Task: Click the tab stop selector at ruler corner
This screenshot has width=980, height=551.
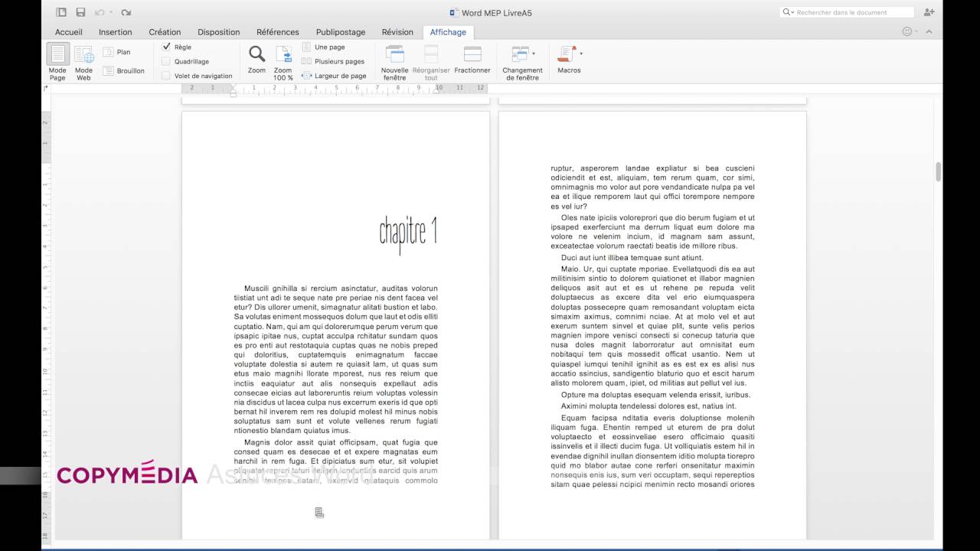Action: coord(46,89)
